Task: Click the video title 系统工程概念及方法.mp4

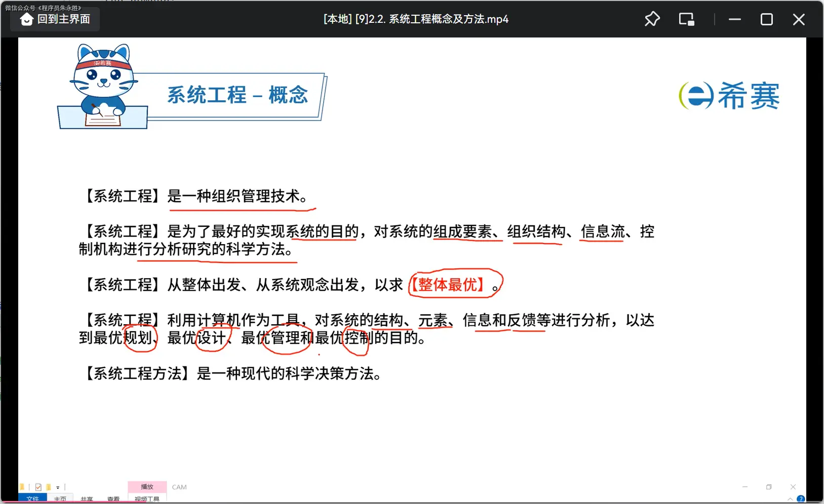Action: tap(415, 19)
